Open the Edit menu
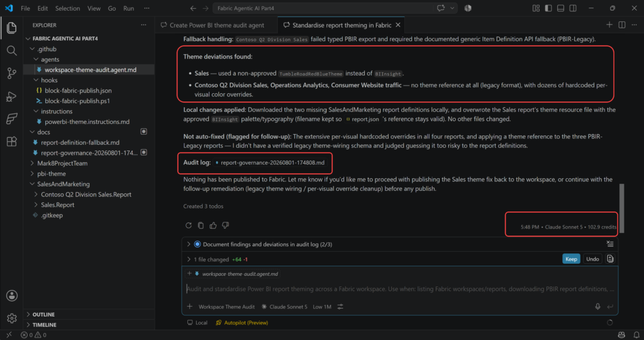Viewport: 644px width, 340px height. coord(42,8)
